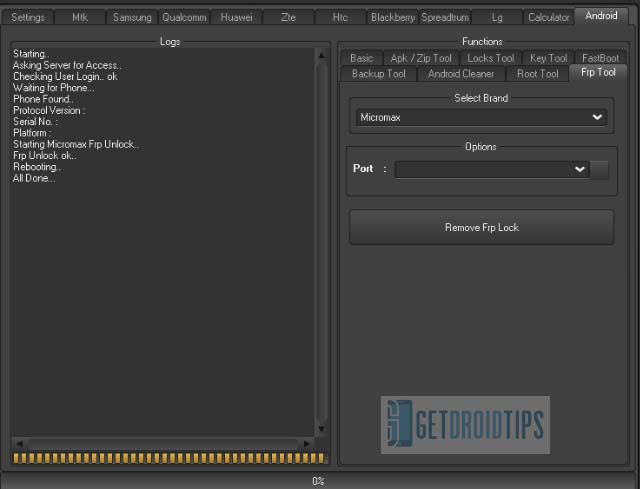This screenshot has width=640, height=489.
Task: Open the Frp Tool tab
Action: (598, 73)
